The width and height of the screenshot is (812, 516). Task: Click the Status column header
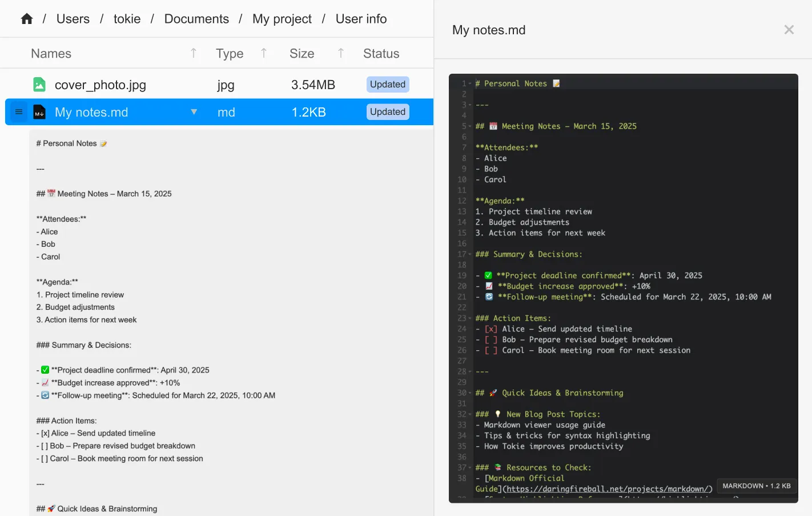pyautogui.click(x=381, y=54)
